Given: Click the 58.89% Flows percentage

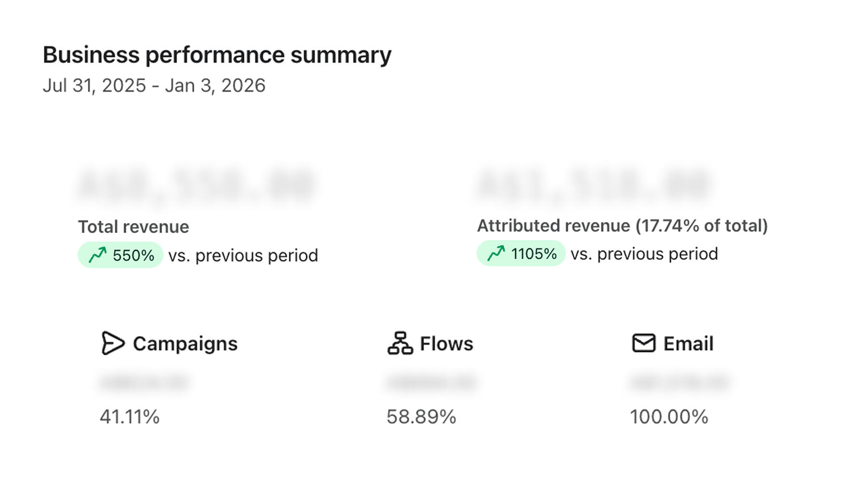Looking at the screenshot, I should [x=421, y=417].
